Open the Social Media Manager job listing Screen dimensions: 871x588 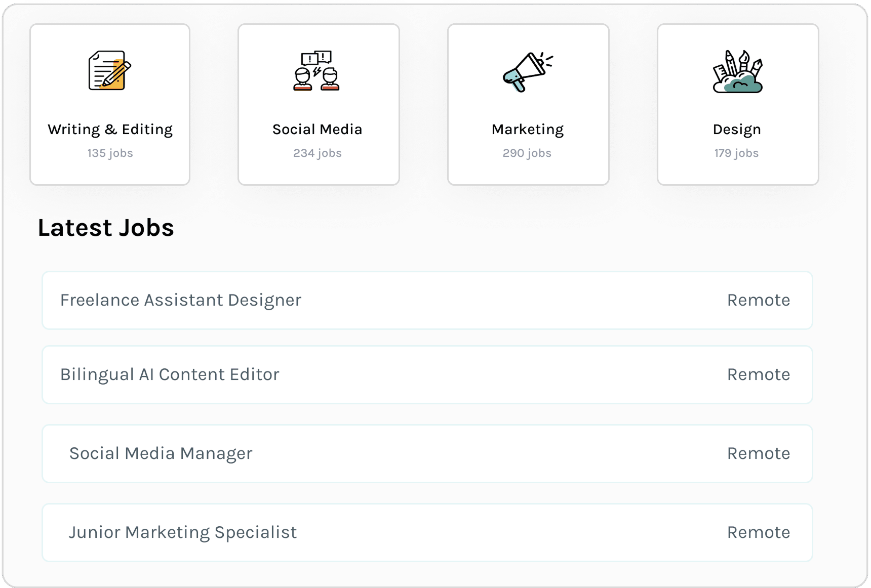tap(161, 453)
